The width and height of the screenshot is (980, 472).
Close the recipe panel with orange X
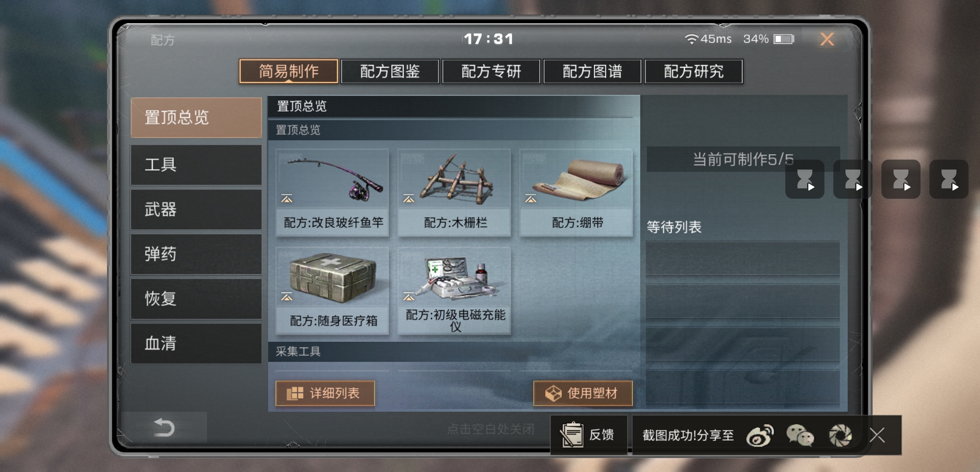pos(827,39)
